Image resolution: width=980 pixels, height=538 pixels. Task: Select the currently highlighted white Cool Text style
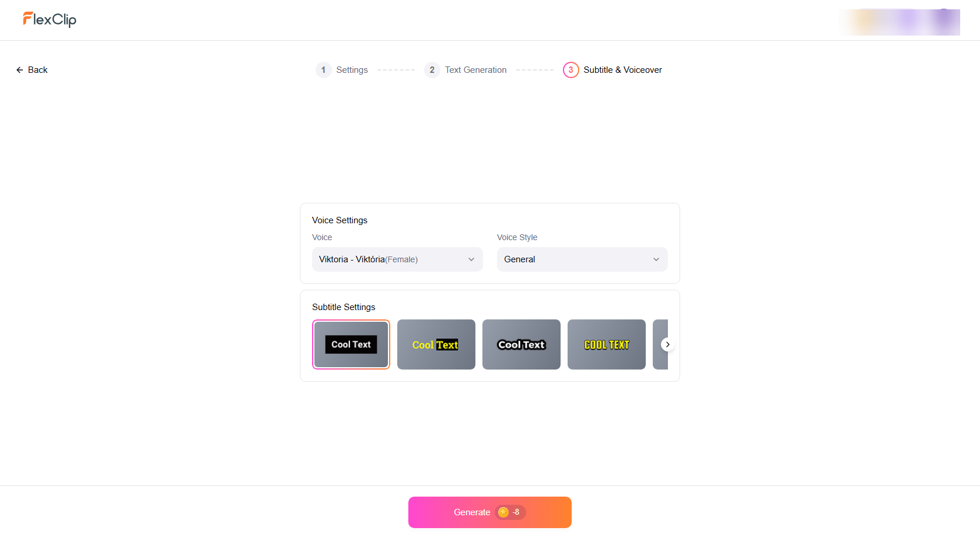(351, 344)
